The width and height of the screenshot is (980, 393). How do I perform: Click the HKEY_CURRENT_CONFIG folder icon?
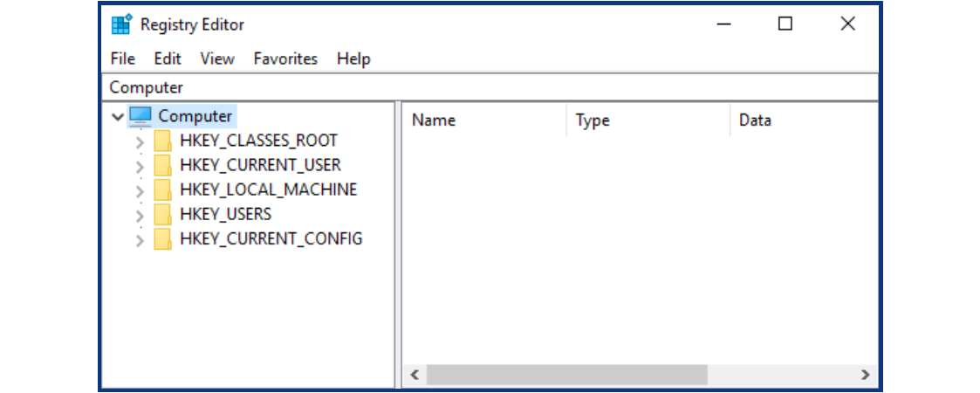tap(162, 239)
